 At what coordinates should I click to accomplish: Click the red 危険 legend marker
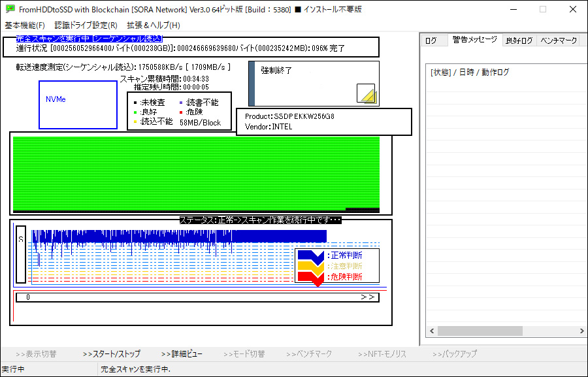pyautogui.click(x=181, y=112)
